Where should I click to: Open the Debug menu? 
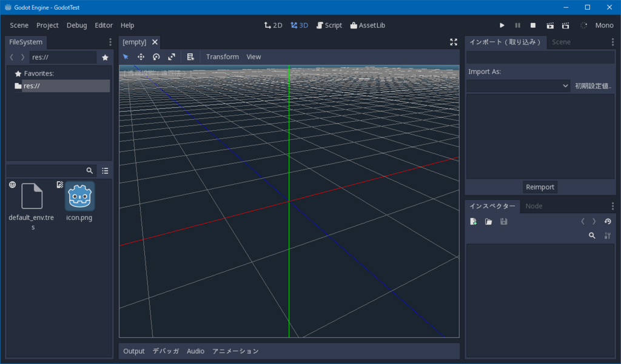(x=76, y=25)
